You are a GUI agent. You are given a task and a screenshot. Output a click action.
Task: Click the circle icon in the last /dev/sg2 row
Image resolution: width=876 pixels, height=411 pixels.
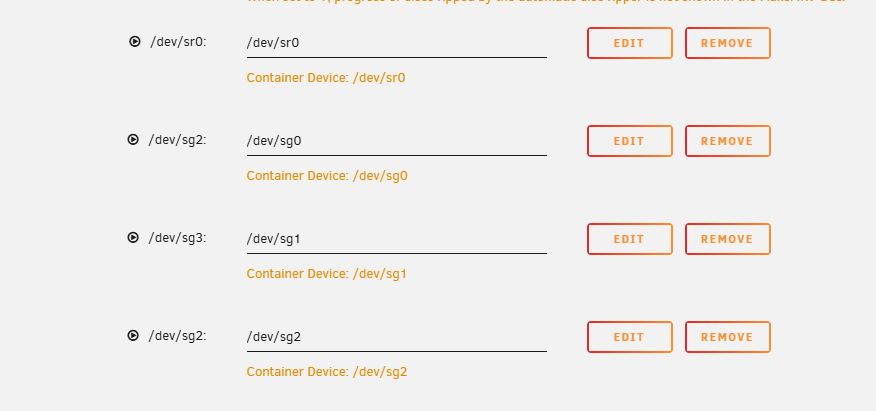(133, 335)
